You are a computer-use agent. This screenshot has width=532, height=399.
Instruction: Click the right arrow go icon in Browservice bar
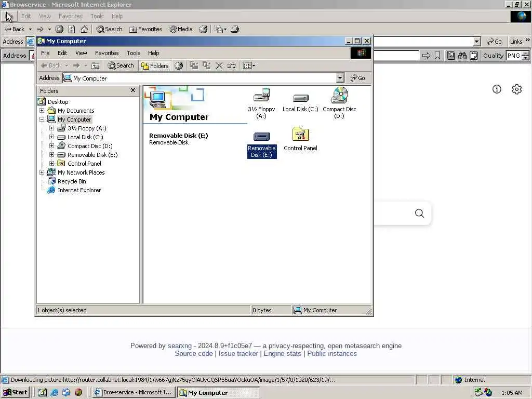[426, 56]
